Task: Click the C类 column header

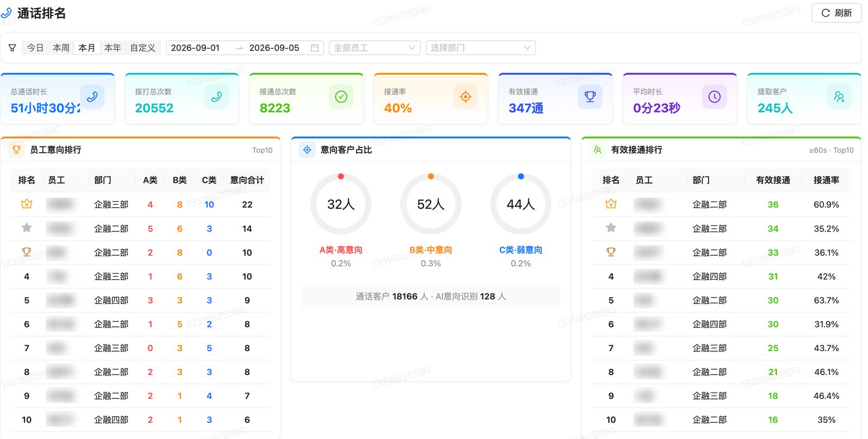Action: (x=209, y=180)
